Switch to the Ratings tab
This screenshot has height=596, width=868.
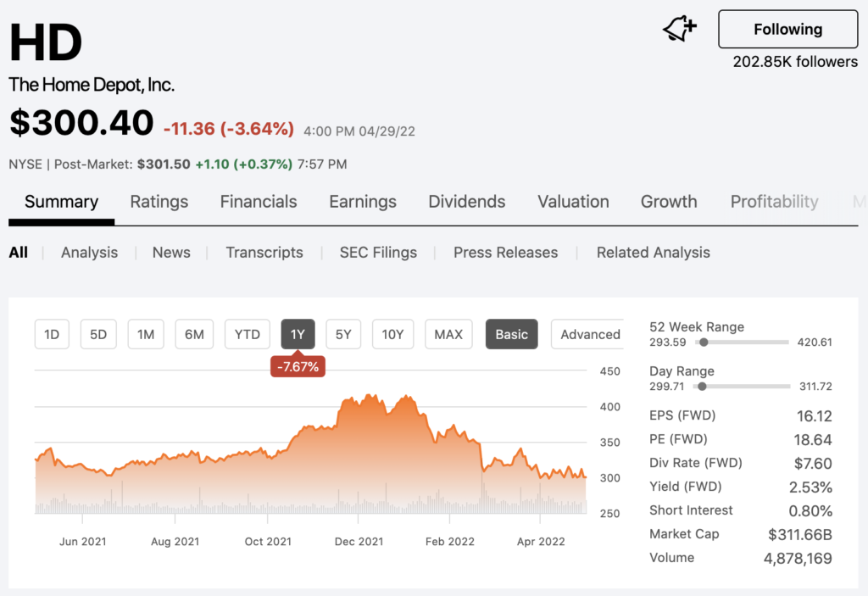[x=159, y=202]
